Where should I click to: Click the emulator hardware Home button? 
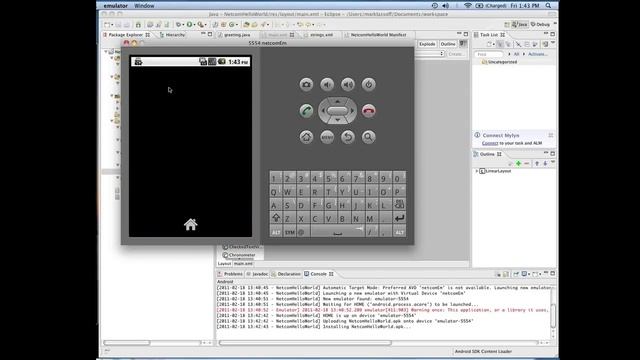(306, 137)
